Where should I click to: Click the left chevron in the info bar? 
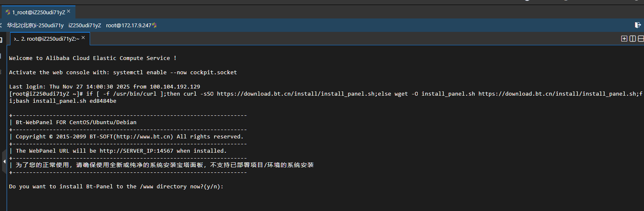[x=1, y=25]
